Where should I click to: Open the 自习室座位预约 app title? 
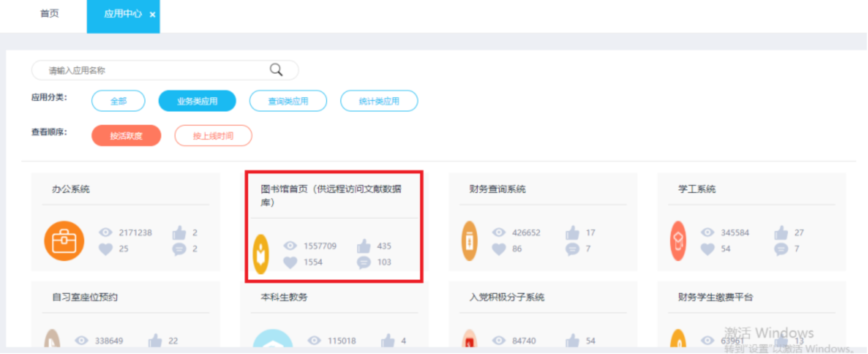(x=85, y=297)
